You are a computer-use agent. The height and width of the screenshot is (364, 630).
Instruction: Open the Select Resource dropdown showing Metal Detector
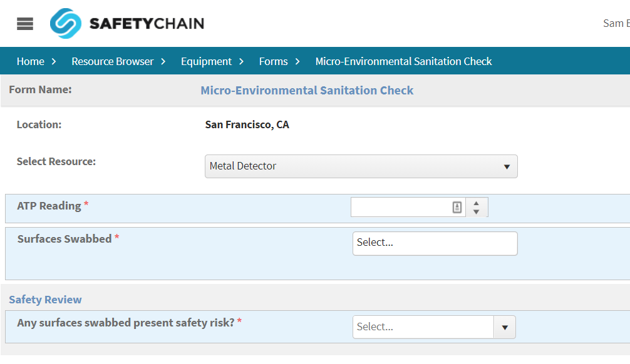coord(361,166)
